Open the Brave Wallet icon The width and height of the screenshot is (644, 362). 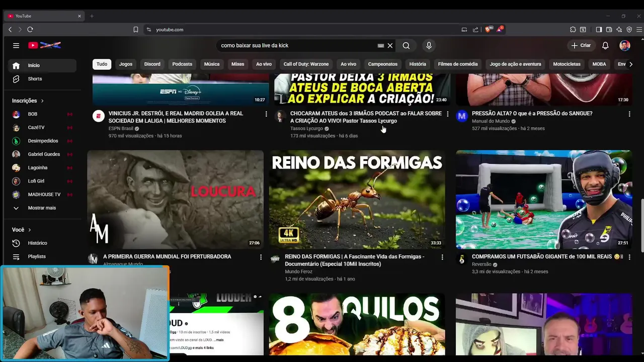coord(609,30)
